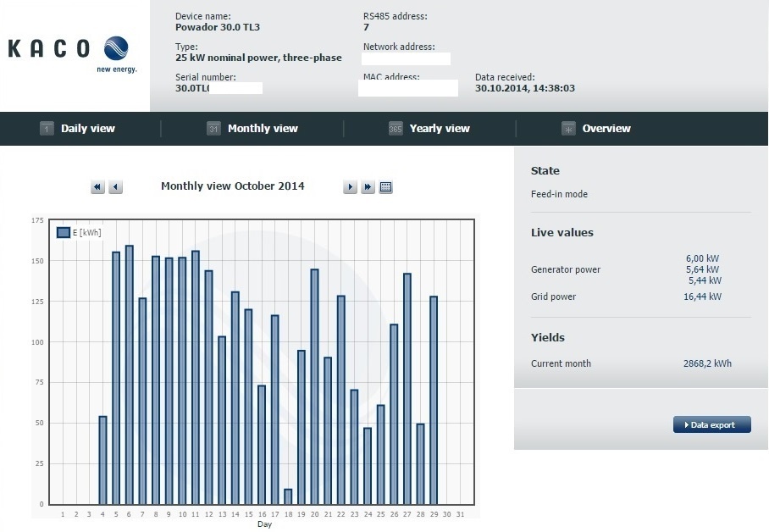Select the bar for day 27
Image resolution: width=769 pixels, height=532 pixels.
pos(407,389)
